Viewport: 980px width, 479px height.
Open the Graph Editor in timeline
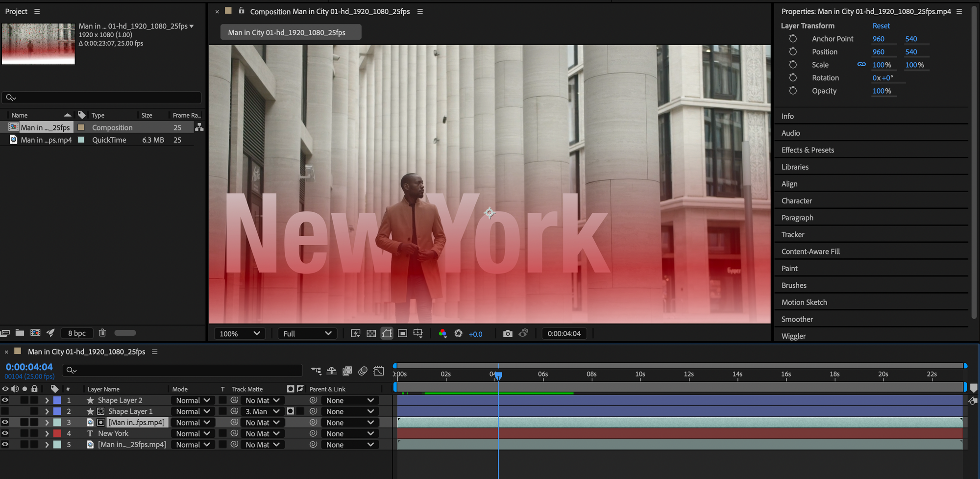(378, 371)
